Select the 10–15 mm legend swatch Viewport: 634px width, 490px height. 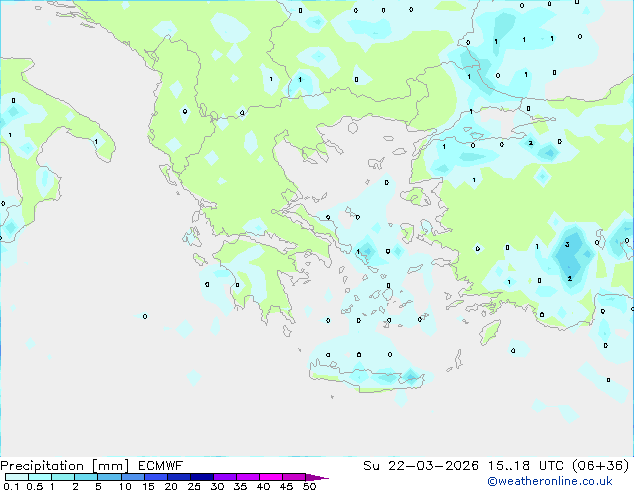[132, 477]
